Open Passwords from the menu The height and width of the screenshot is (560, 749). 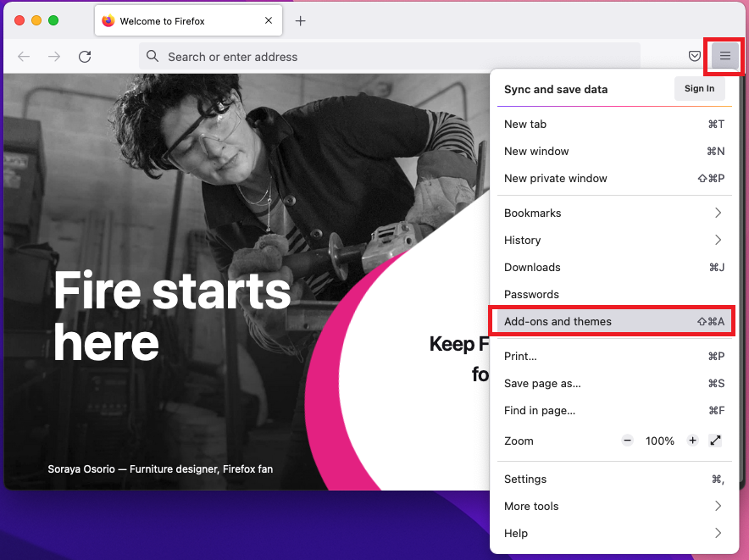point(614,294)
